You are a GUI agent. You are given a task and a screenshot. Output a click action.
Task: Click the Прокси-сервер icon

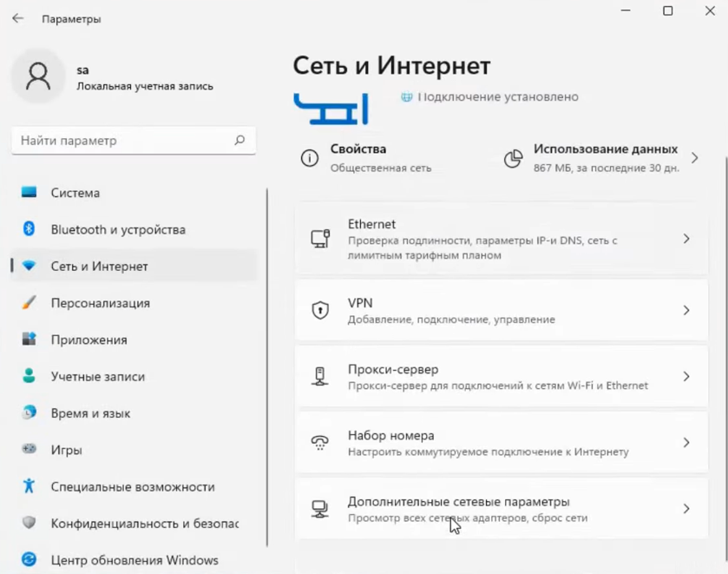[x=320, y=377]
